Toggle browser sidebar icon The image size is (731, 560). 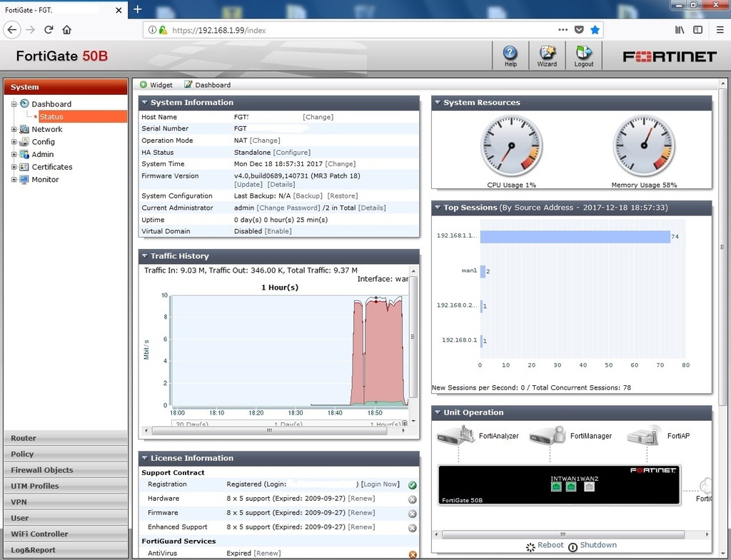pyautogui.click(x=698, y=30)
